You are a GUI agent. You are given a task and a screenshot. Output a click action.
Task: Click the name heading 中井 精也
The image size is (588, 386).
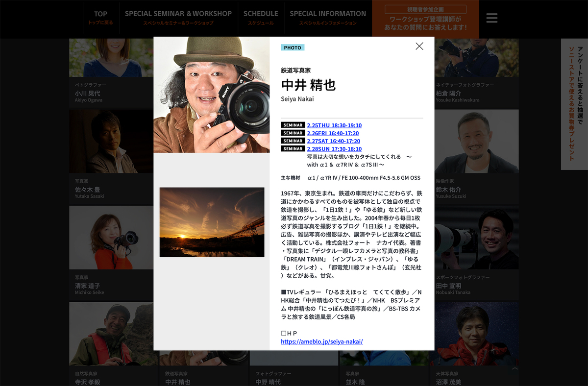(308, 85)
